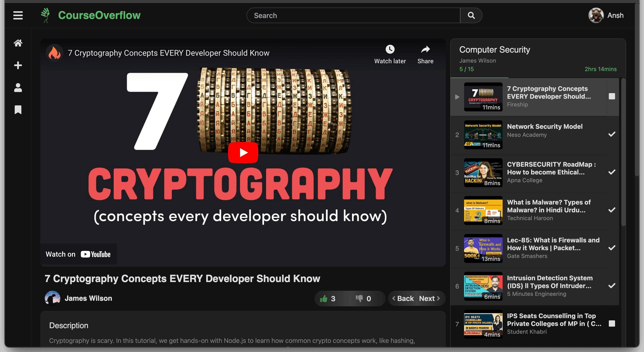
Task: Play the YouTube video
Action: [x=243, y=152]
